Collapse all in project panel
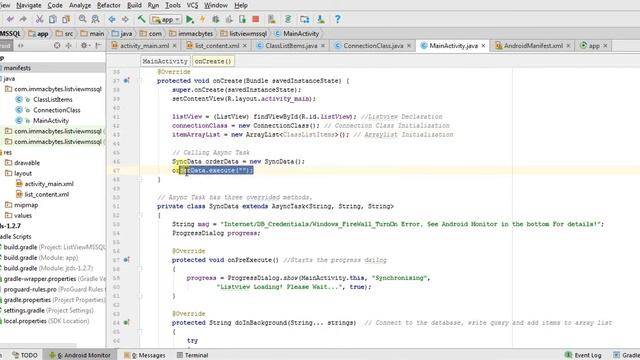This screenshot has height=360, width=640. click(x=69, y=45)
